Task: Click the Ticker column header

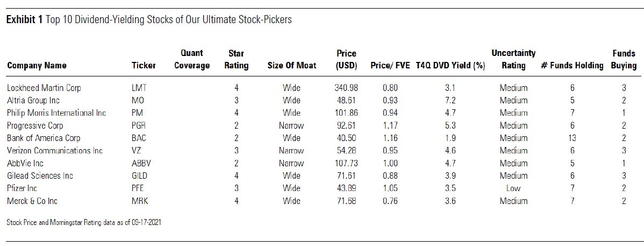Action: (144, 66)
